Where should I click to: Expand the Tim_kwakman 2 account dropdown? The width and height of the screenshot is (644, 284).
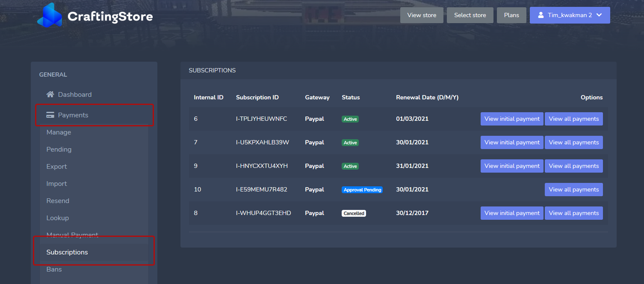point(599,15)
